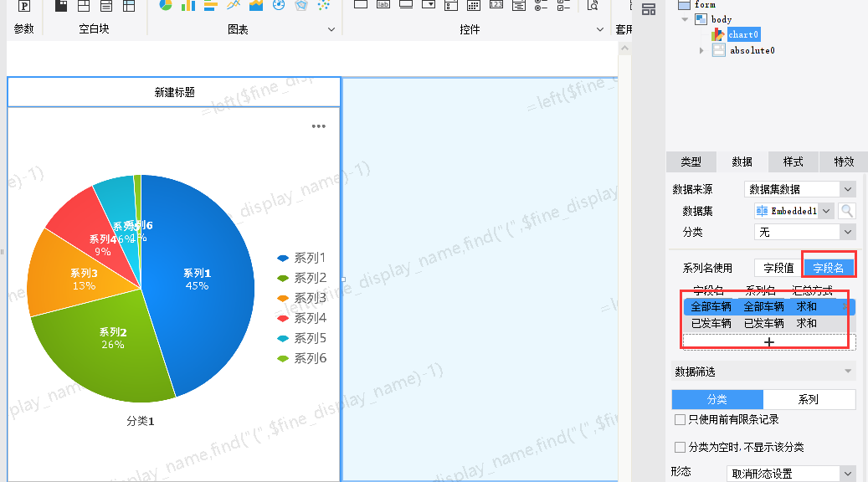Toggle legend entry 系列4

pos(301,318)
